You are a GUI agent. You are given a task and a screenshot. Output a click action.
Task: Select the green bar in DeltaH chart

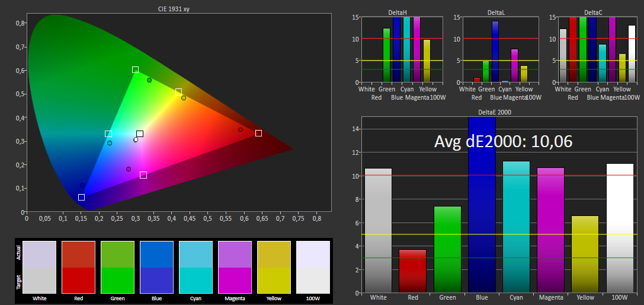point(386,55)
